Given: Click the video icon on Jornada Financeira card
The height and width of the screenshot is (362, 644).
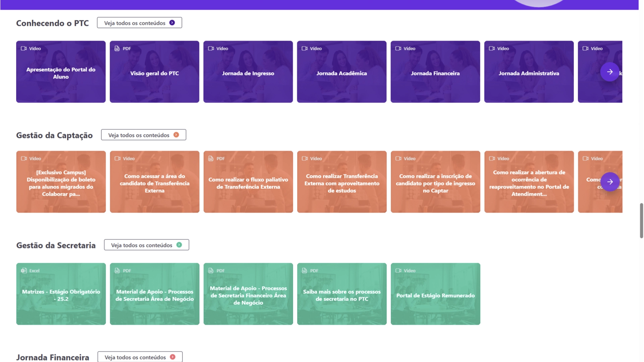Looking at the screenshot, I should pos(398,49).
